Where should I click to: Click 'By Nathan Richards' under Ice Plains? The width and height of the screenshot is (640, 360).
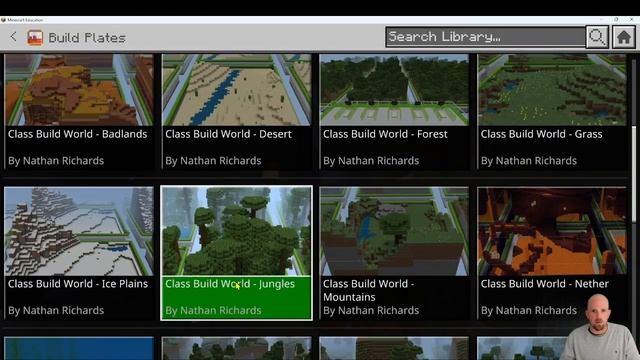click(x=56, y=311)
